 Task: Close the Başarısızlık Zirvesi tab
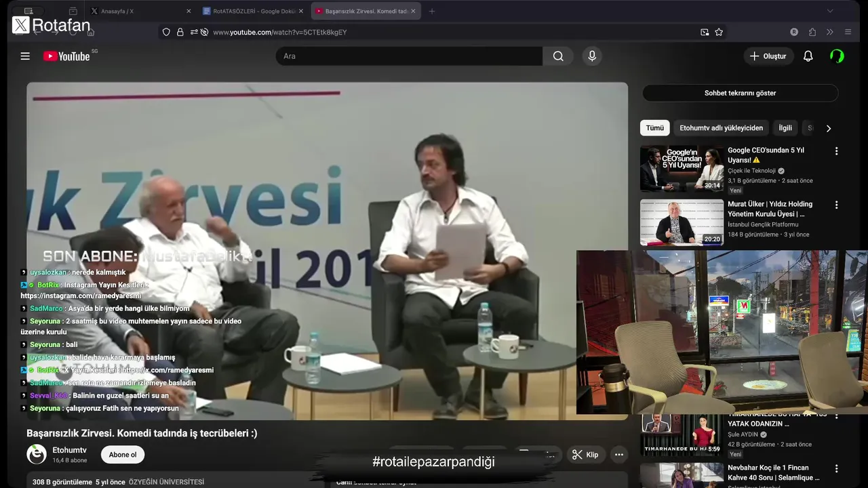tap(413, 11)
